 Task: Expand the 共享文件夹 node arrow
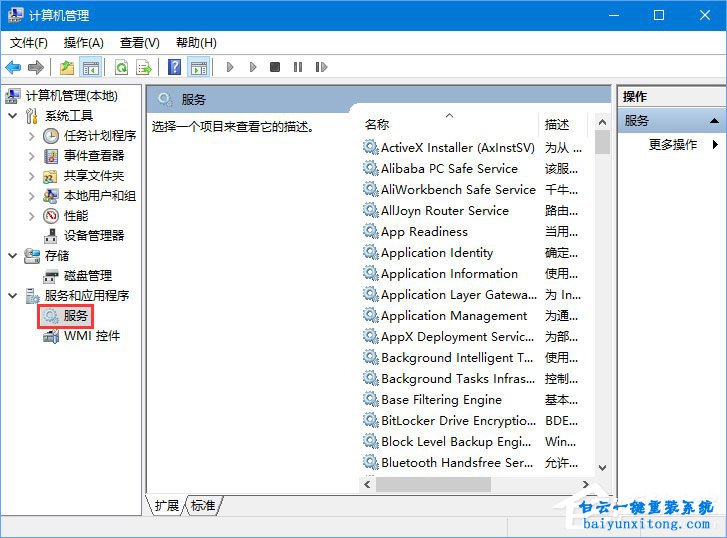(32, 176)
